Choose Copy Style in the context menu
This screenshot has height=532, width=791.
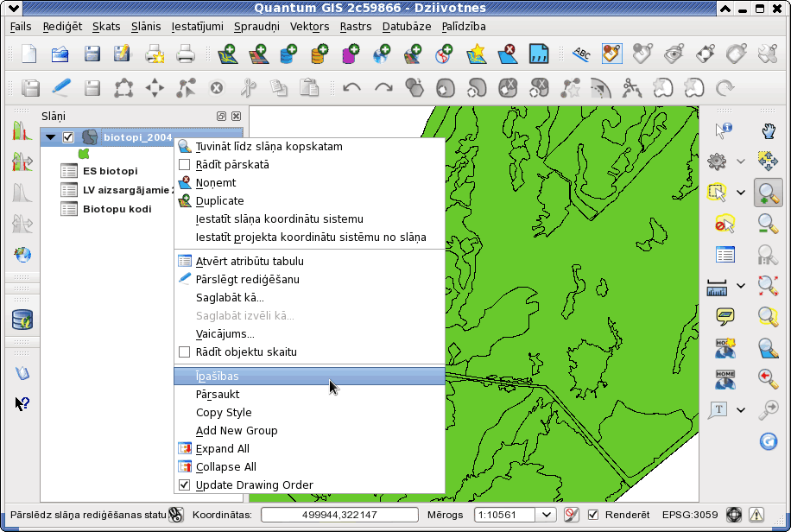click(309, 412)
